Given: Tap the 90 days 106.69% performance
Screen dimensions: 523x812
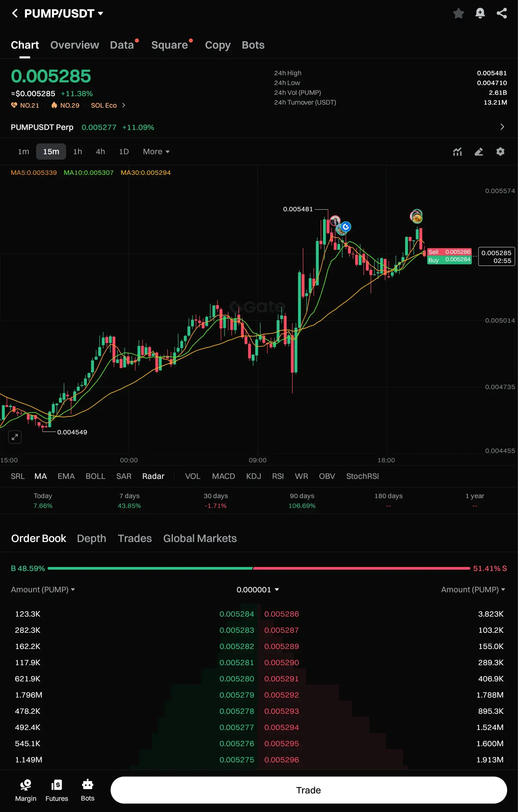Looking at the screenshot, I should pyautogui.click(x=302, y=500).
